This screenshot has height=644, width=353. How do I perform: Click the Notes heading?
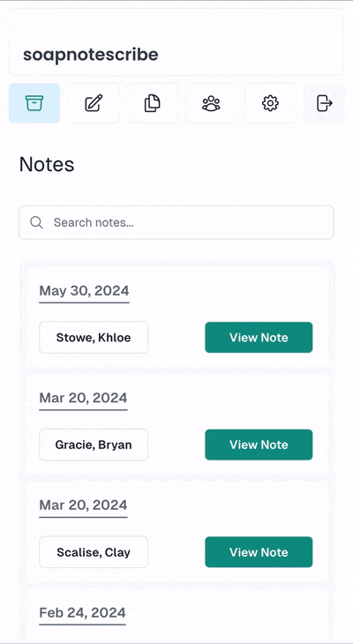[47, 165]
